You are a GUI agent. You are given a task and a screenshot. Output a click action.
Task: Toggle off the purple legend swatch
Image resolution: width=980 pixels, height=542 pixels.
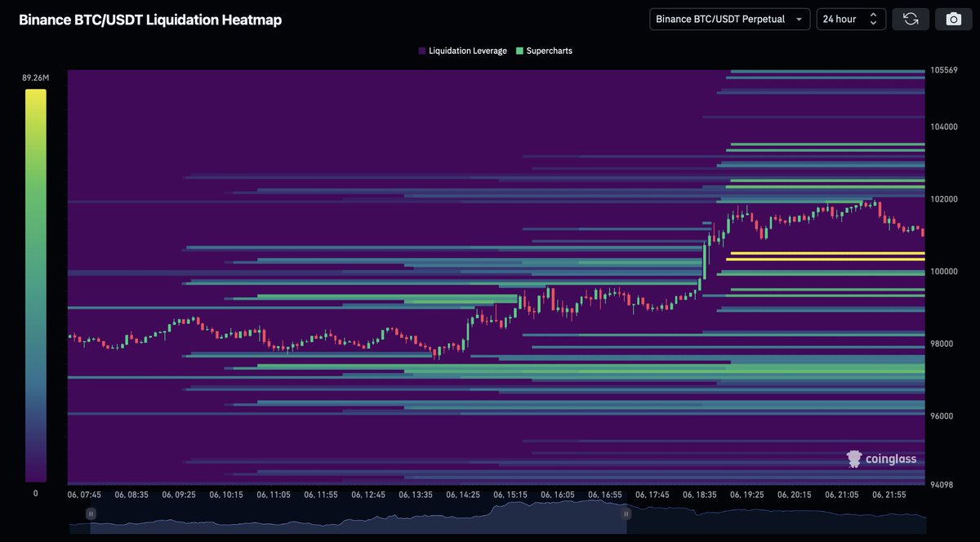click(x=420, y=51)
